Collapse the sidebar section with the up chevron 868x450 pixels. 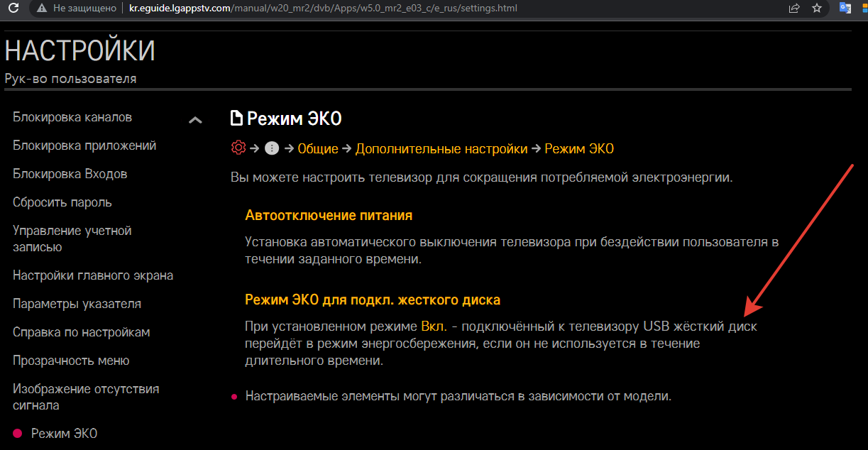(195, 120)
